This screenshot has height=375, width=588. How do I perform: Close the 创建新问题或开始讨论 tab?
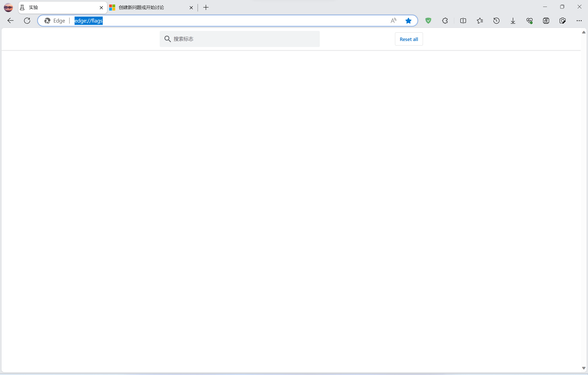[x=191, y=8]
